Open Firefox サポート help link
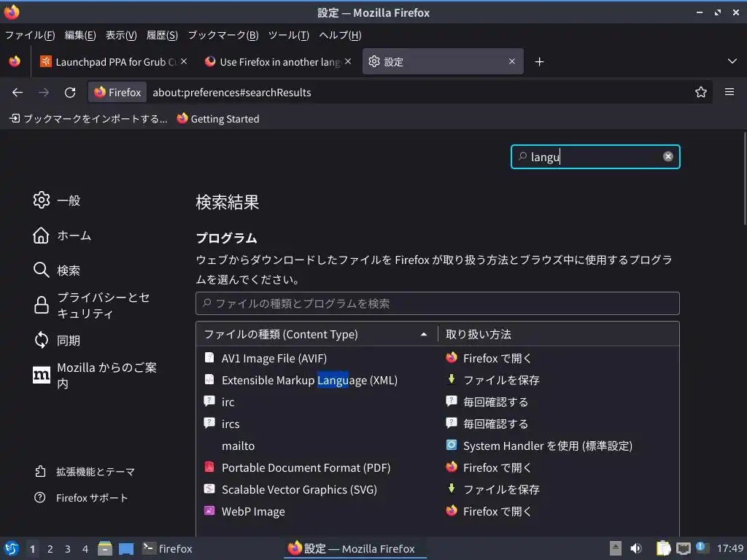Viewport: 747px width, 560px height. (80, 497)
